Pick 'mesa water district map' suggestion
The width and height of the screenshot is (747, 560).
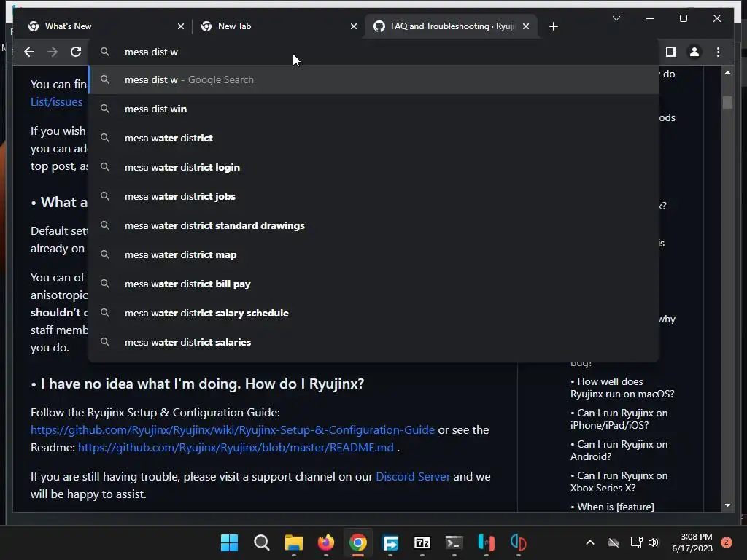374,254
